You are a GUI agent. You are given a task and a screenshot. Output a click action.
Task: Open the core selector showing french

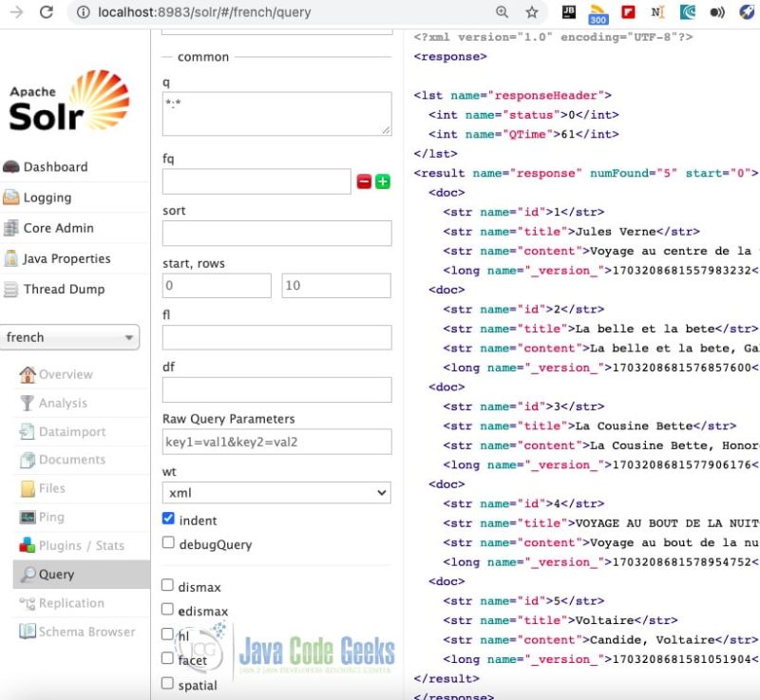72,337
